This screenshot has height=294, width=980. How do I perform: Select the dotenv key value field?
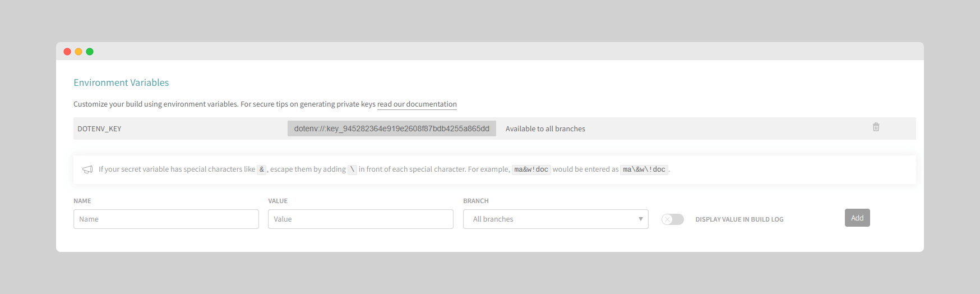pyautogui.click(x=392, y=128)
